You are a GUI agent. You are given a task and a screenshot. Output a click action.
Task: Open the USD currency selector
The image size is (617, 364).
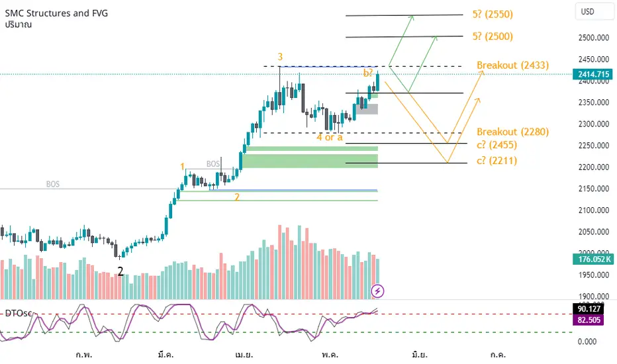593,11
